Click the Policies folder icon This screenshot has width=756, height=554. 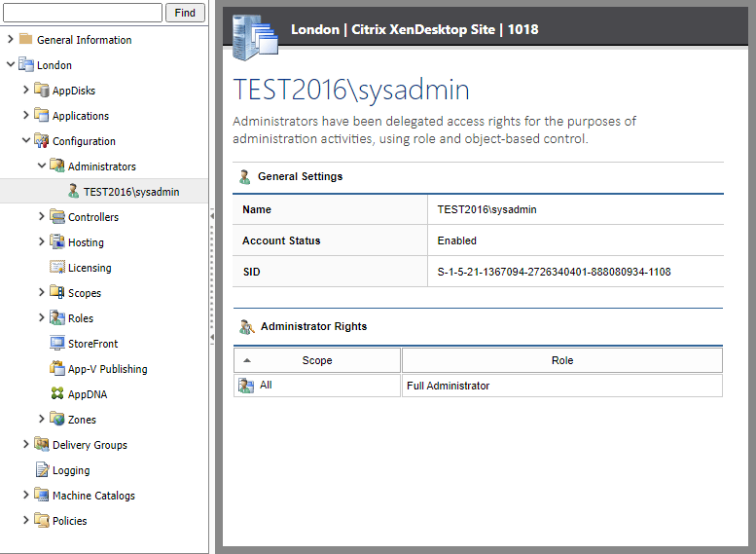click(42, 520)
